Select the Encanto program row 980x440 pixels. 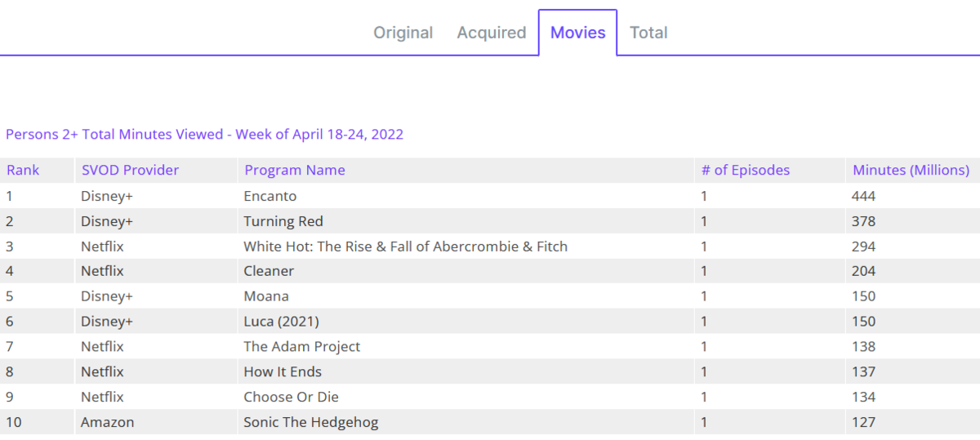point(269,196)
